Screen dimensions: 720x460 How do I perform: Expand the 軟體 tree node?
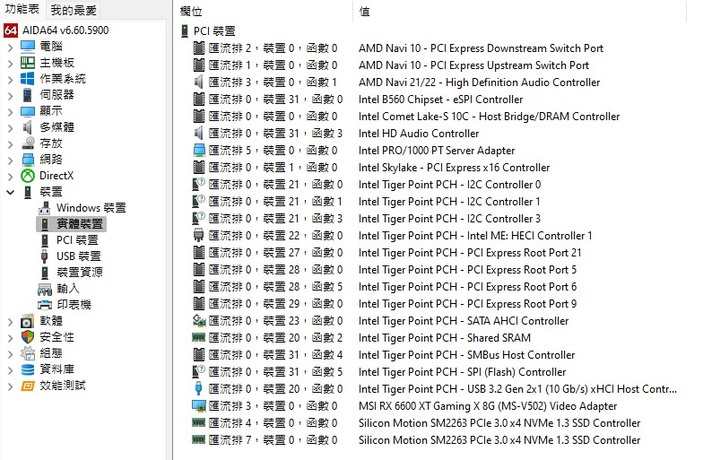point(10,322)
